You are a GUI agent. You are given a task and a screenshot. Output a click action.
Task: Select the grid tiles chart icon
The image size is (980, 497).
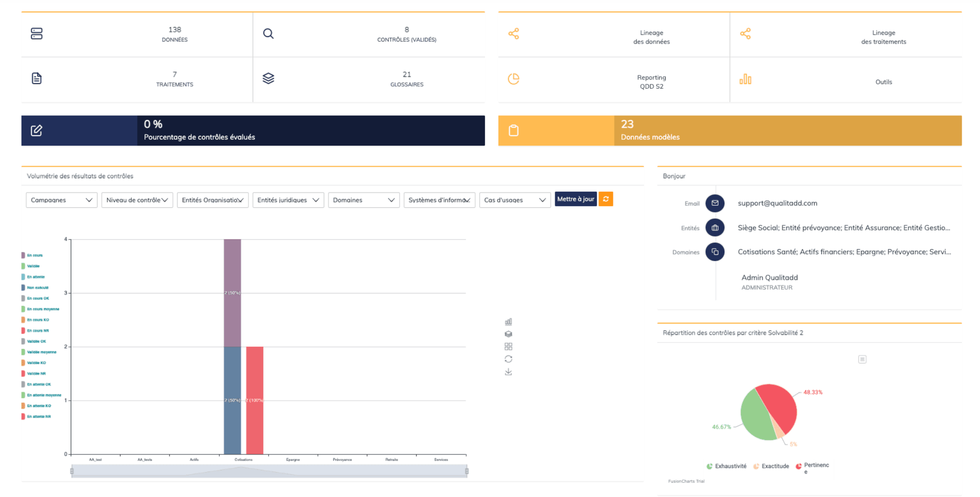[x=508, y=347]
